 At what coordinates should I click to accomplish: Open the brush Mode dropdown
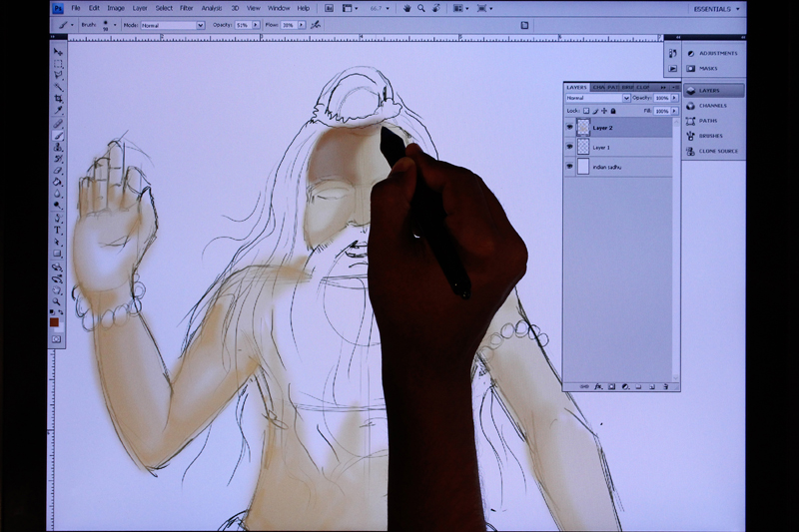click(x=172, y=25)
